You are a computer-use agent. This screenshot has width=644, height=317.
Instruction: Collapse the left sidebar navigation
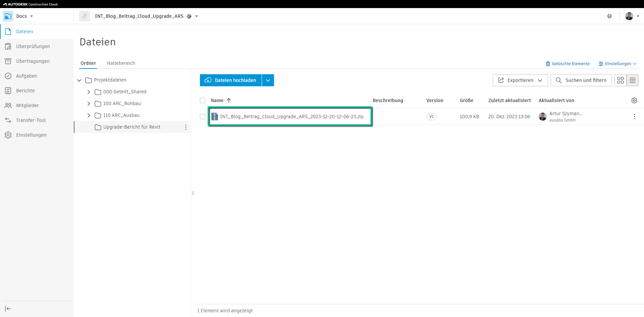pos(8,308)
